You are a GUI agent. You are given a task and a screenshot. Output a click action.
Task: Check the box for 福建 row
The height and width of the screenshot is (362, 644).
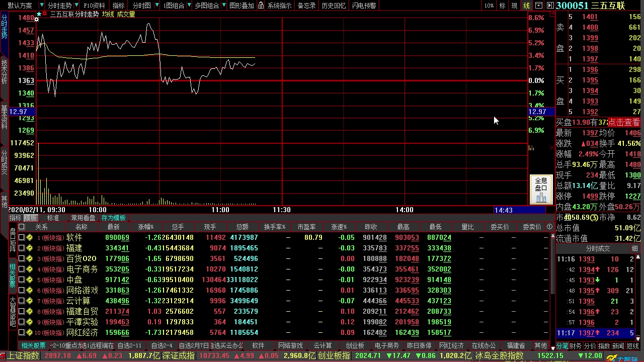21,248
